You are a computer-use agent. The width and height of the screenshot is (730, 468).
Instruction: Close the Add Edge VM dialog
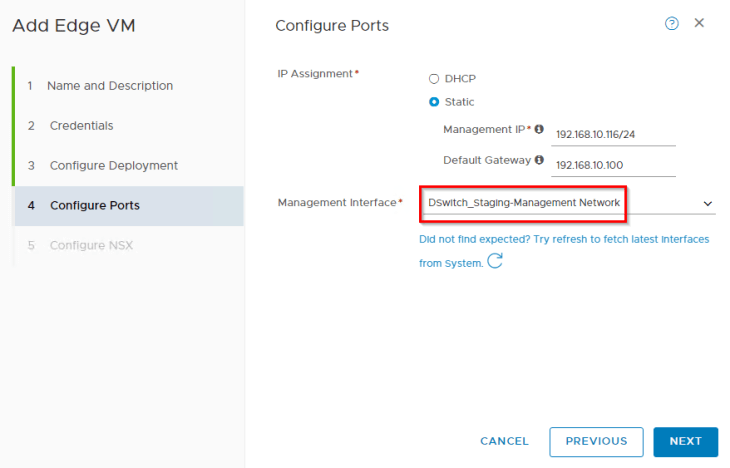(x=699, y=23)
